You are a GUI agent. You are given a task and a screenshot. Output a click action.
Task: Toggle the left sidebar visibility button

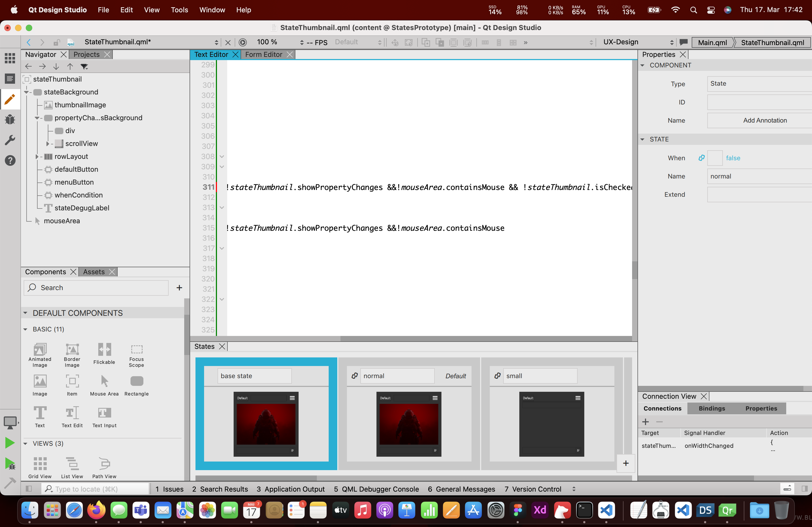click(29, 489)
